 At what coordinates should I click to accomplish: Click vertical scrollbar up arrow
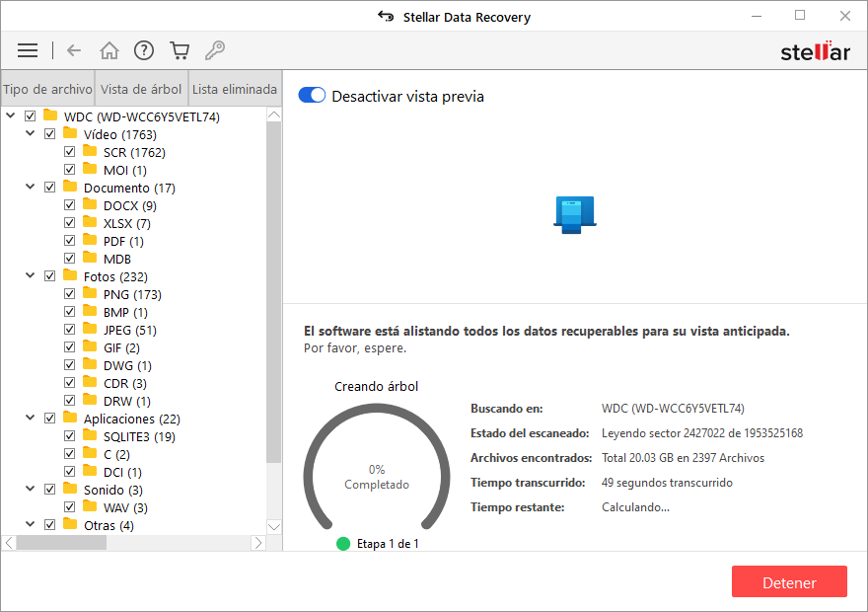coord(274,115)
